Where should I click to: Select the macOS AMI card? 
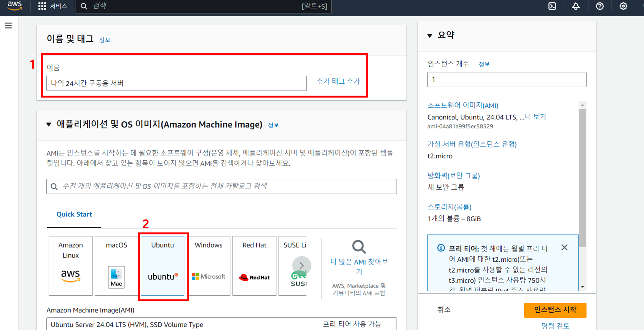click(117, 266)
